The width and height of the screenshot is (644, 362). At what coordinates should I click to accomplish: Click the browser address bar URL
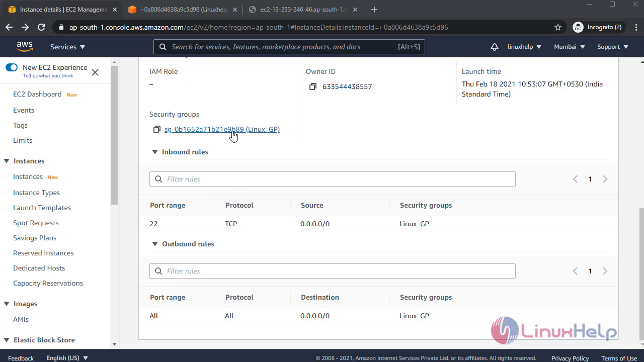259,27
